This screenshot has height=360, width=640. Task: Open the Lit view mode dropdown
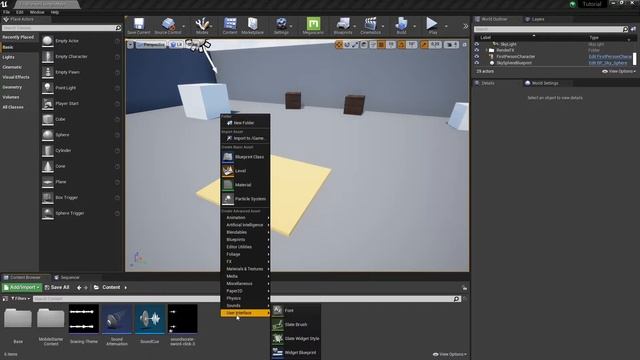pyautogui.click(x=176, y=44)
